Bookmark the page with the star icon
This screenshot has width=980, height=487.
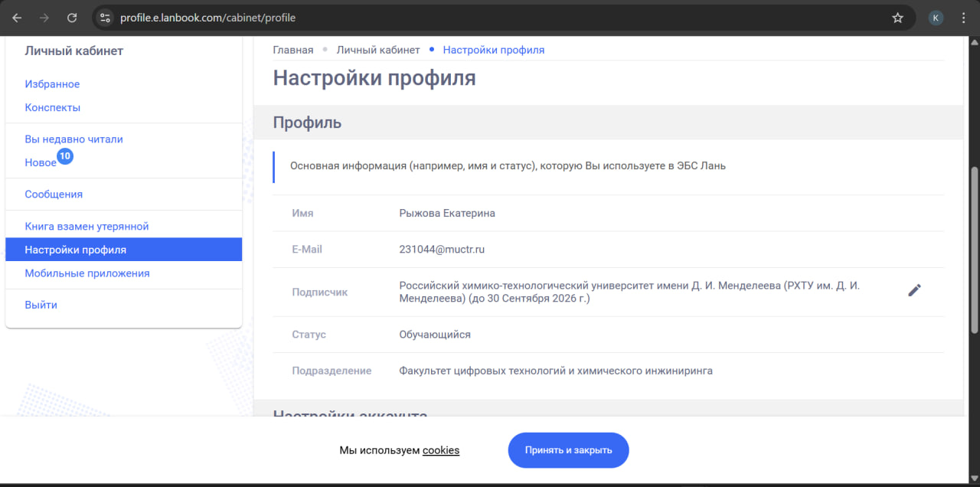point(897,17)
